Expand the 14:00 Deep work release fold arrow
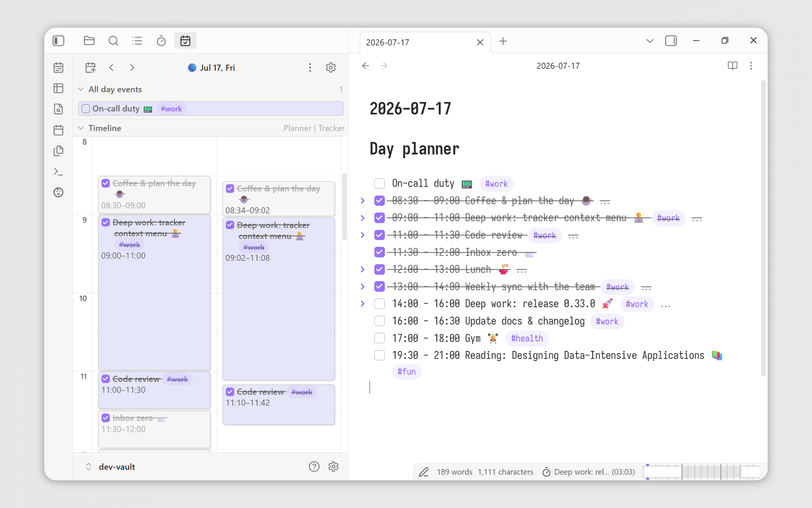 pos(362,304)
